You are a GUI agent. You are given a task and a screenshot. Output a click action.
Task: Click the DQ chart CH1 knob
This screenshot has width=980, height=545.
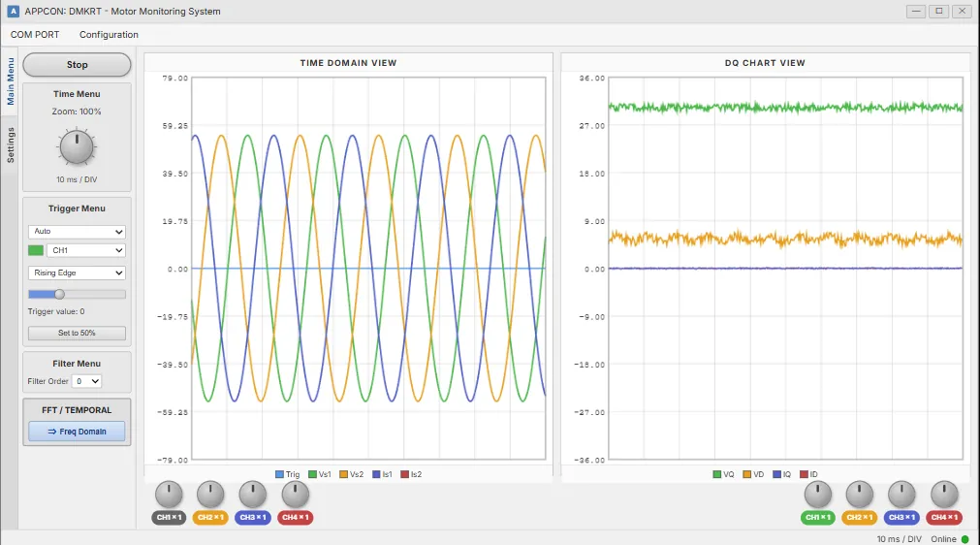point(817,495)
